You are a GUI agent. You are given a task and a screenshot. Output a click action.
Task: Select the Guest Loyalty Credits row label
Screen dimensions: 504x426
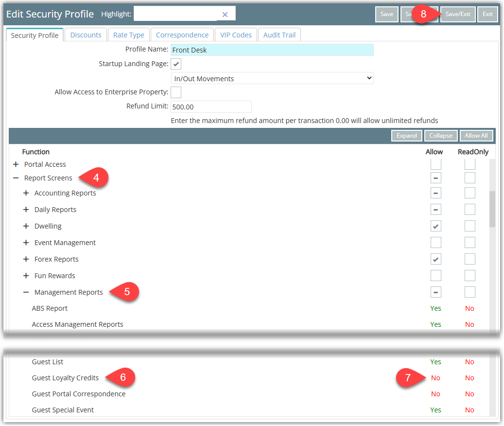[x=65, y=378]
